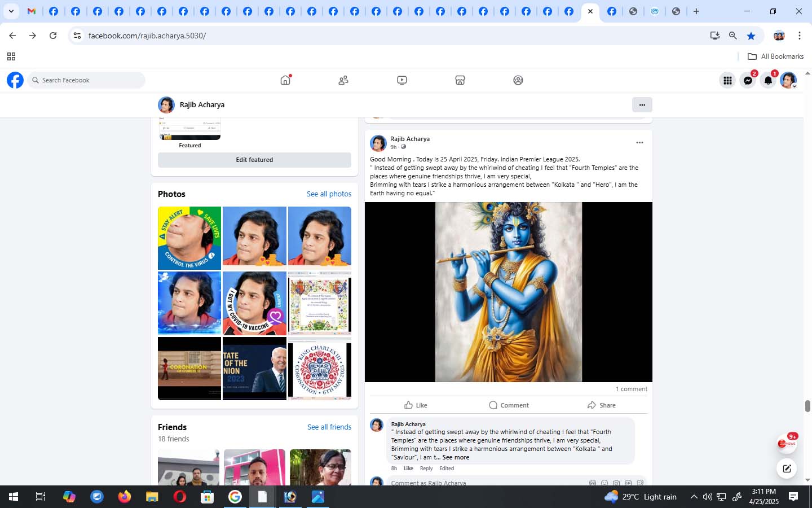
Task: Open the Facebook Groups icon
Action: 518,80
